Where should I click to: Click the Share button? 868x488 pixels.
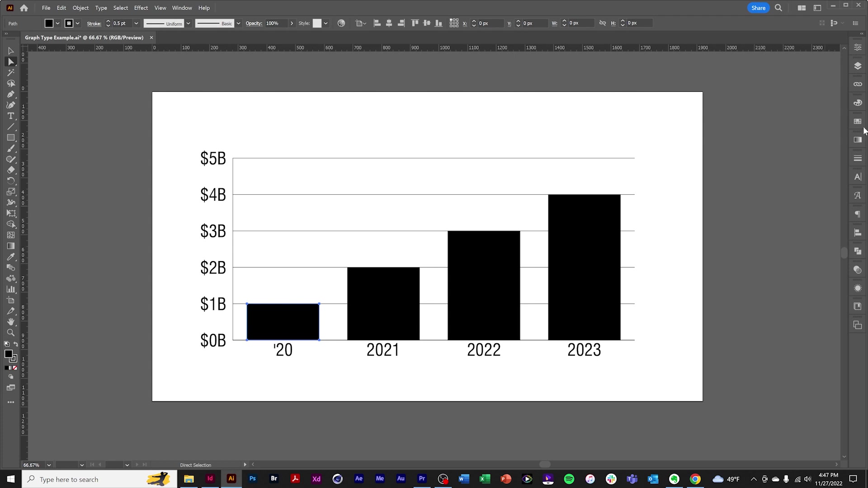point(758,8)
